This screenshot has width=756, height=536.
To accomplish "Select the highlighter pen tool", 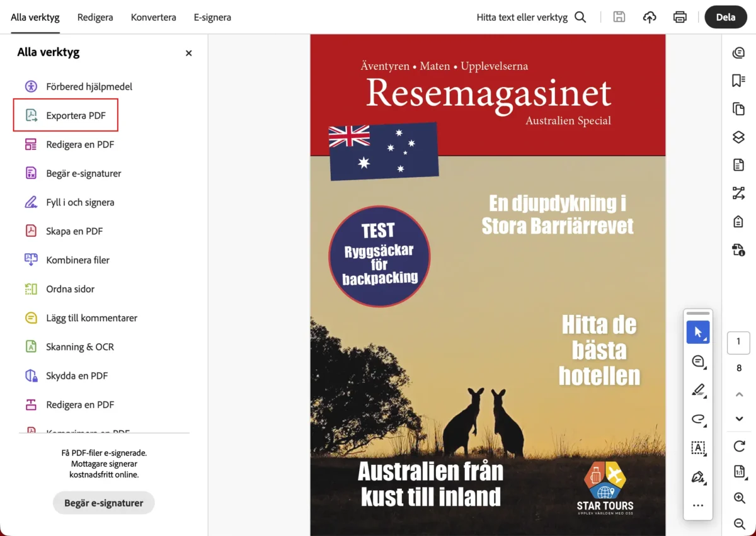I will tap(698, 390).
